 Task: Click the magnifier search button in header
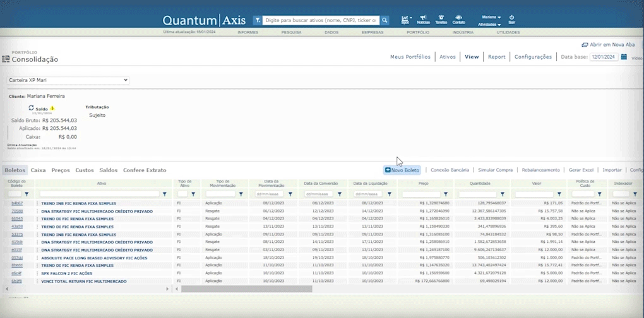[385, 20]
